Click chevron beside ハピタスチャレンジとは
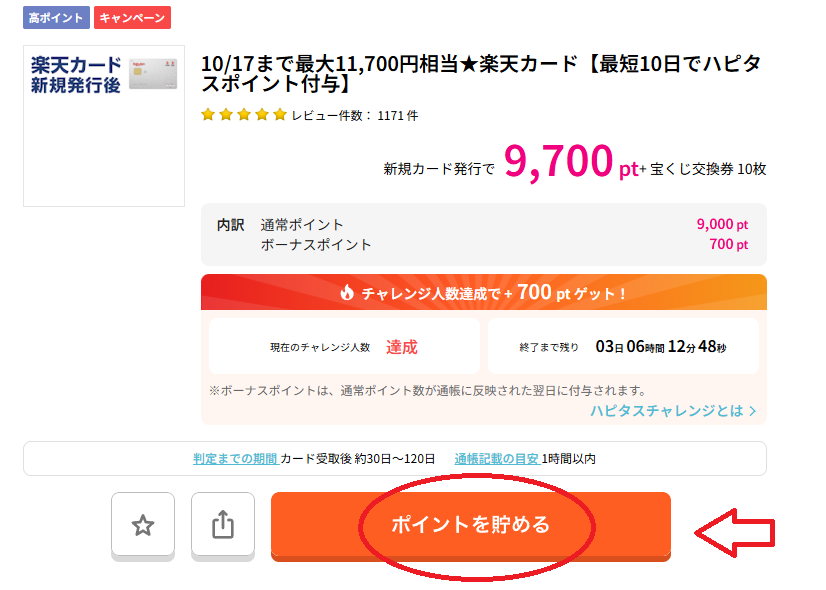 pos(752,410)
